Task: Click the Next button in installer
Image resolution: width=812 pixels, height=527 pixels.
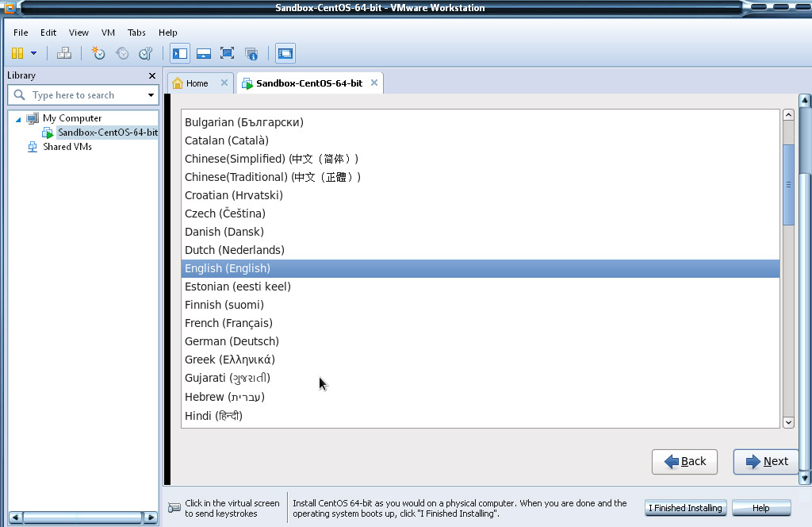Action: [x=766, y=462]
